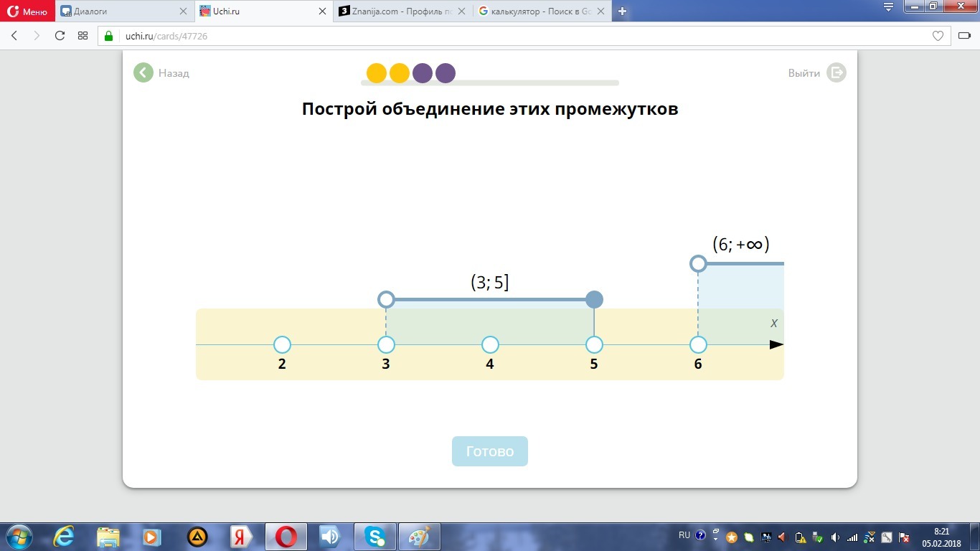Image resolution: width=980 pixels, height=551 pixels.
Task: Close the Диалоги tab
Action: point(183,11)
